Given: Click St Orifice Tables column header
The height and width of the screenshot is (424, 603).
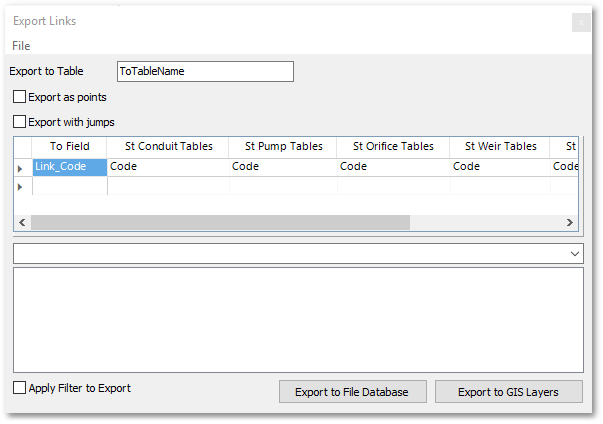Looking at the screenshot, I should tap(393, 146).
